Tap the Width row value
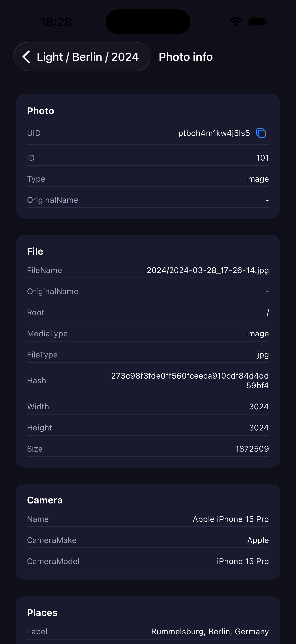The image size is (296, 644). tap(259, 406)
